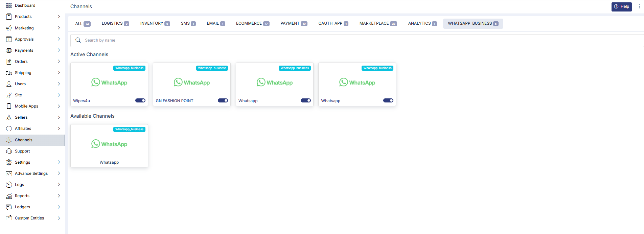This screenshot has width=644, height=234.
Task: Expand the Mobile Apps submenu chevron
Action: [x=59, y=106]
